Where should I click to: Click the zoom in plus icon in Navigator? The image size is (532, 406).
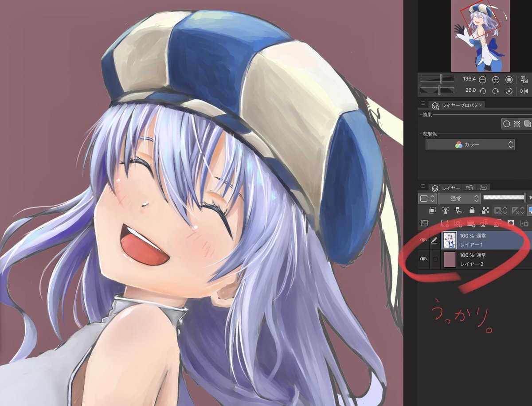496,80
